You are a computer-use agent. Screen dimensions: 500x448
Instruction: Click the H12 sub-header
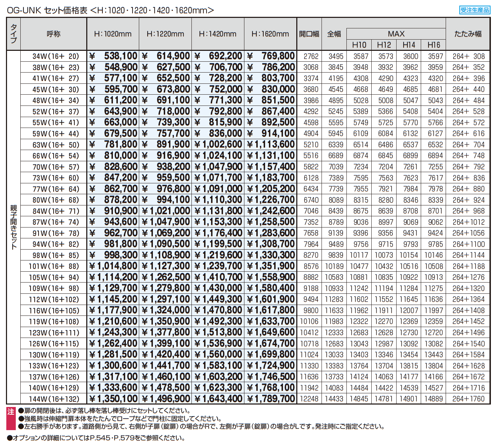click(384, 45)
